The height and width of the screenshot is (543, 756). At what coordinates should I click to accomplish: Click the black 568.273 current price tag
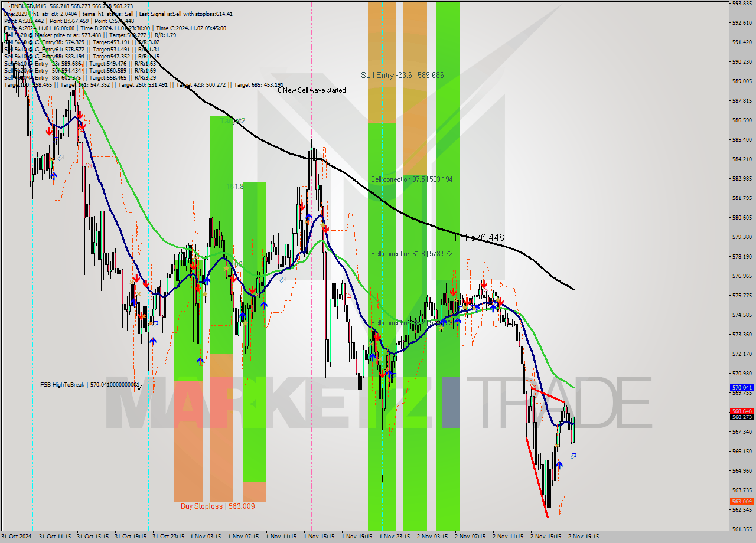742,417
